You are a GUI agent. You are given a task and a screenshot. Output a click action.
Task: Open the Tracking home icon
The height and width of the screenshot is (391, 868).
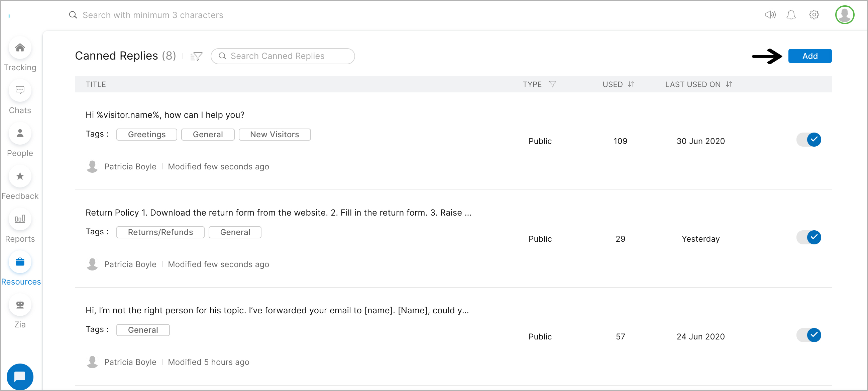[20, 48]
